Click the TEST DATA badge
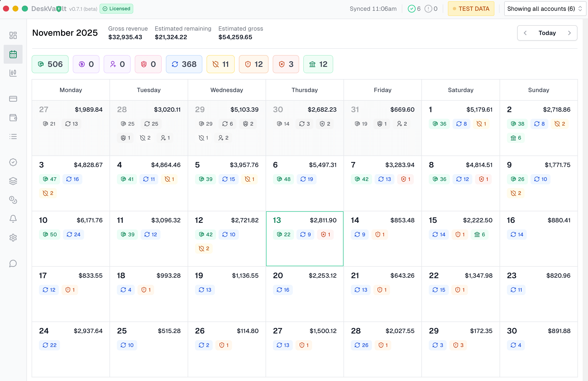This screenshot has height=381, width=588. click(471, 9)
